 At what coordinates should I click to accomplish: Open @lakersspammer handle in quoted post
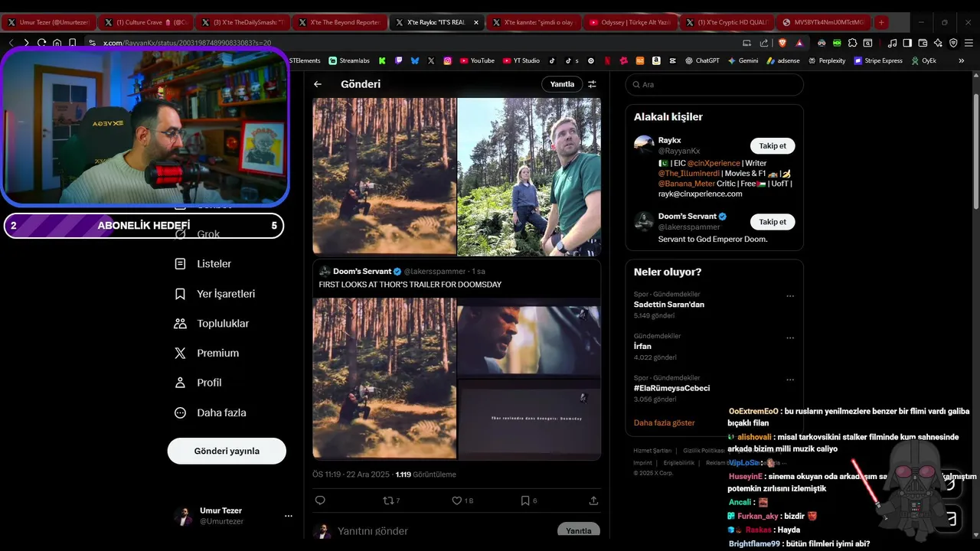435,272
